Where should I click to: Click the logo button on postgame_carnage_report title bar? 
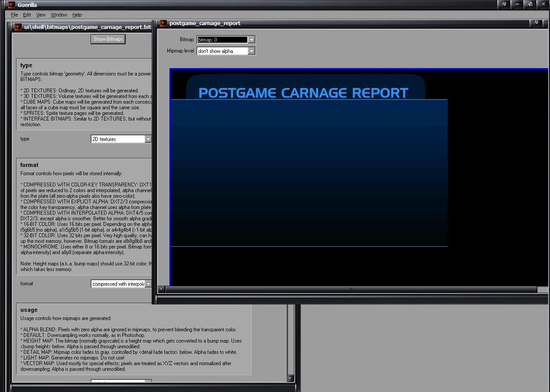(x=536, y=23)
